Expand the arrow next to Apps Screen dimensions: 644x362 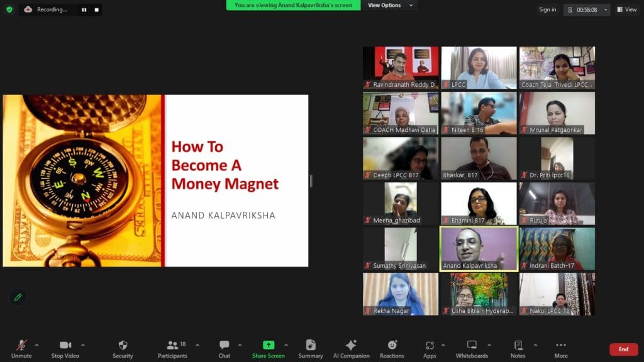tap(443, 345)
